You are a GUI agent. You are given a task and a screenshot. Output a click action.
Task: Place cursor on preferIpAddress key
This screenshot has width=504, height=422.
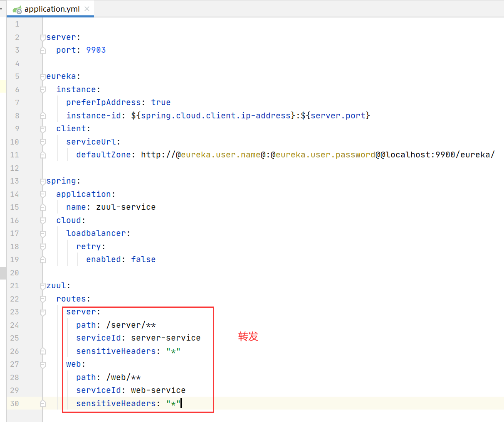point(104,103)
